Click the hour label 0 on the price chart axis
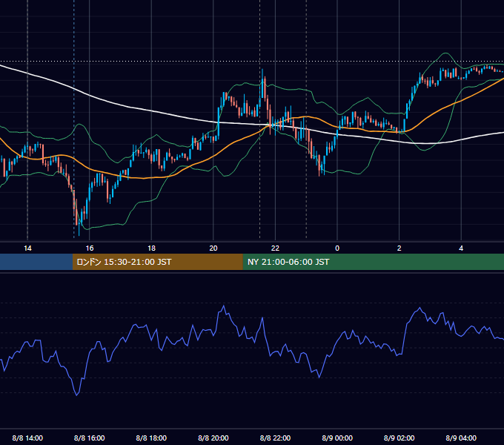The width and height of the screenshot is (504, 445). click(337, 248)
